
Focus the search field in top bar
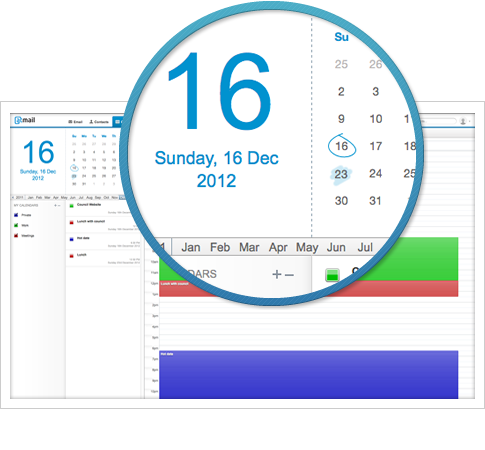coord(439,121)
